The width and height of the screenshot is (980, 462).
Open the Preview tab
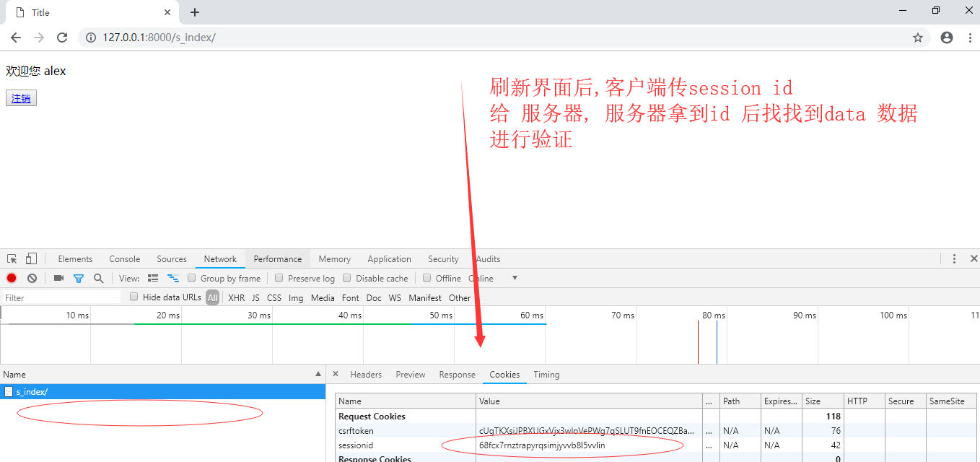coord(411,375)
